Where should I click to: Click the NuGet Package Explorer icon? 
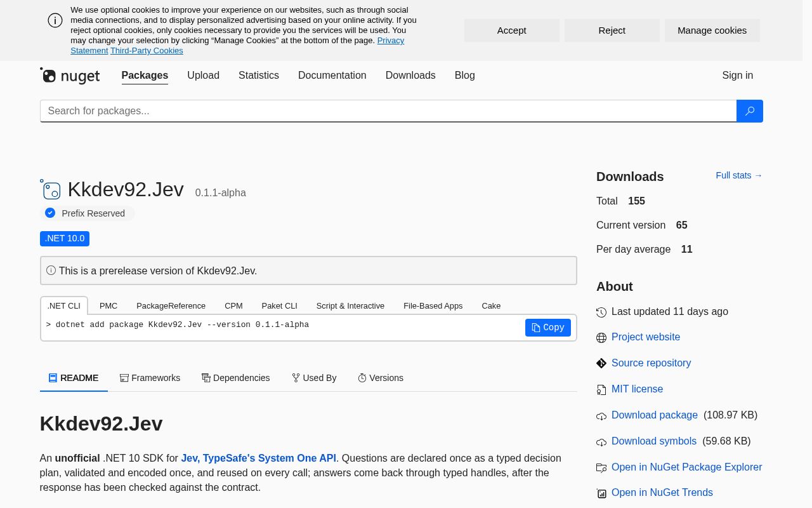pos(601,467)
